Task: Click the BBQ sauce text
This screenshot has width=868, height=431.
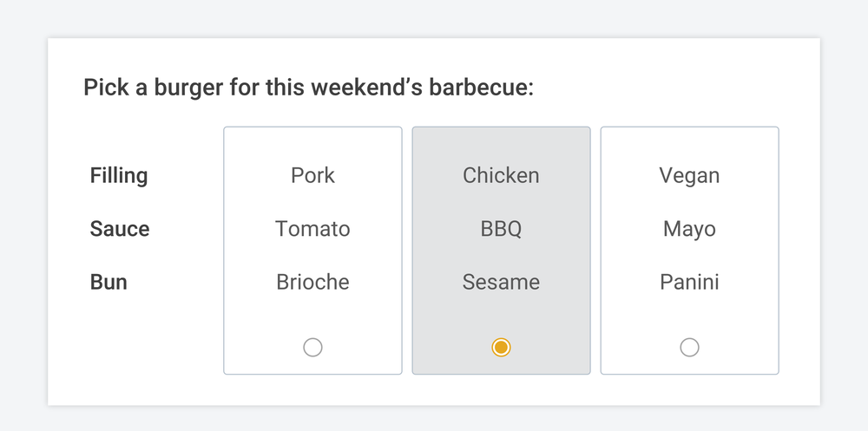Action: 501,229
